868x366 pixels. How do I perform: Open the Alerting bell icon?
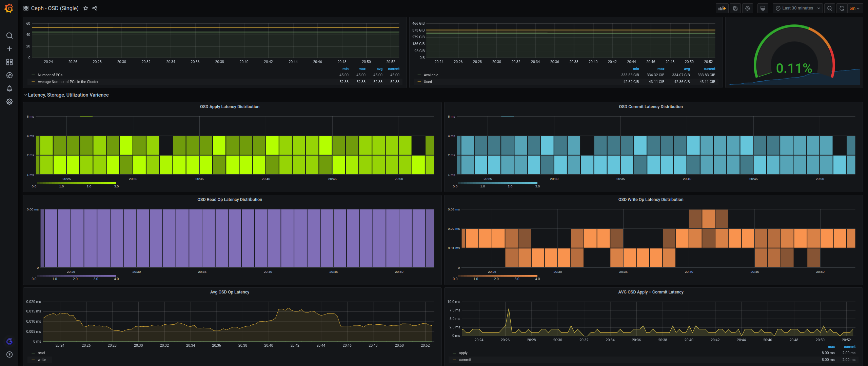coord(9,88)
